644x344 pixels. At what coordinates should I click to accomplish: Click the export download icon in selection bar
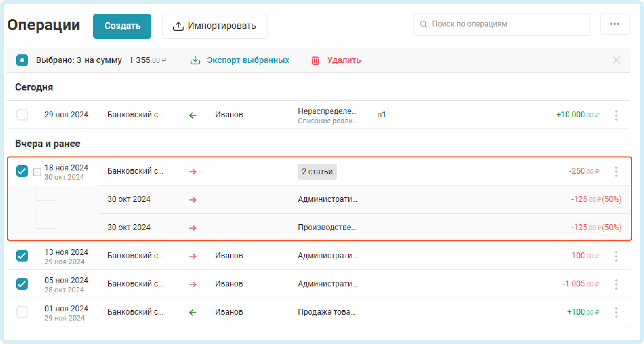point(195,60)
